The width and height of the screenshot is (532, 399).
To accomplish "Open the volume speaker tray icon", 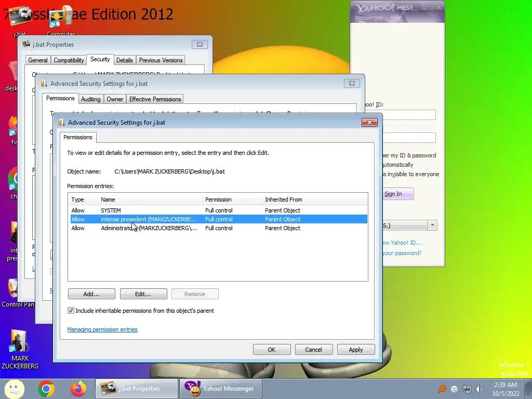I will [480, 389].
